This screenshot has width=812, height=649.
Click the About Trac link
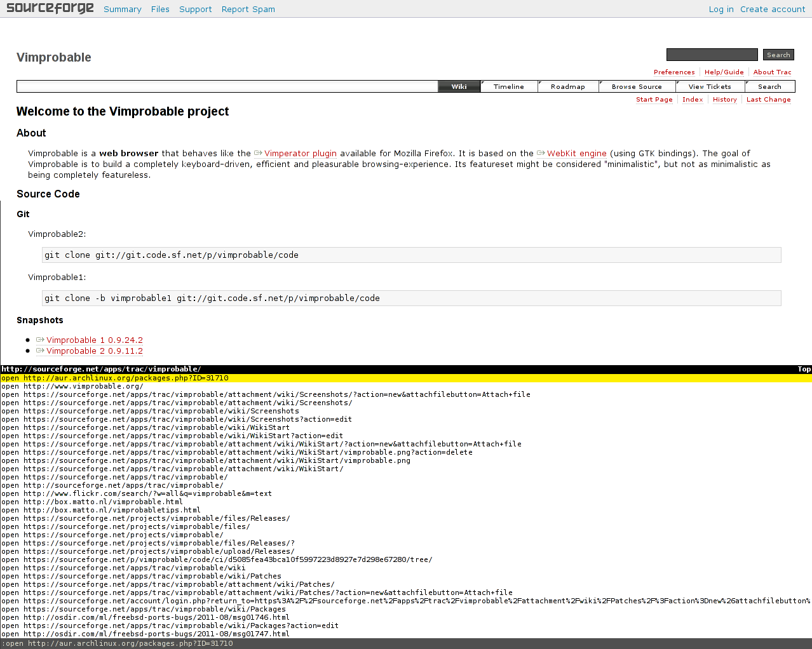click(772, 72)
